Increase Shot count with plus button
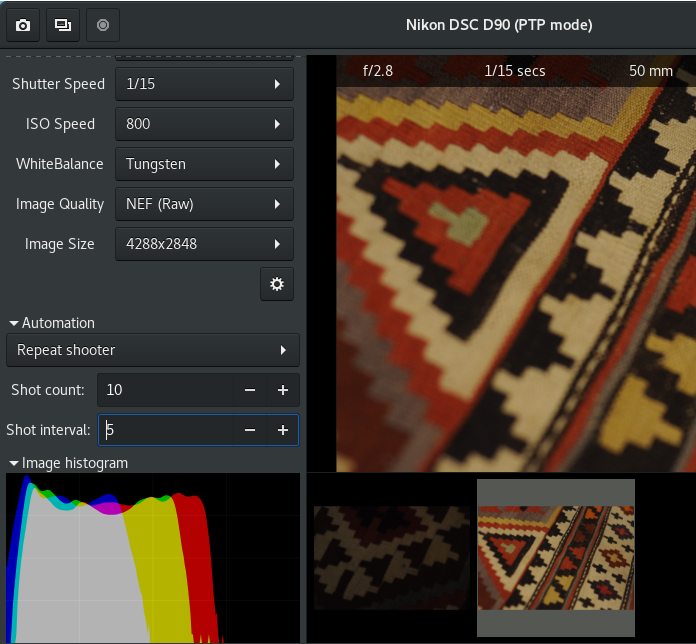The width and height of the screenshot is (696, 644). pos(283,390)
